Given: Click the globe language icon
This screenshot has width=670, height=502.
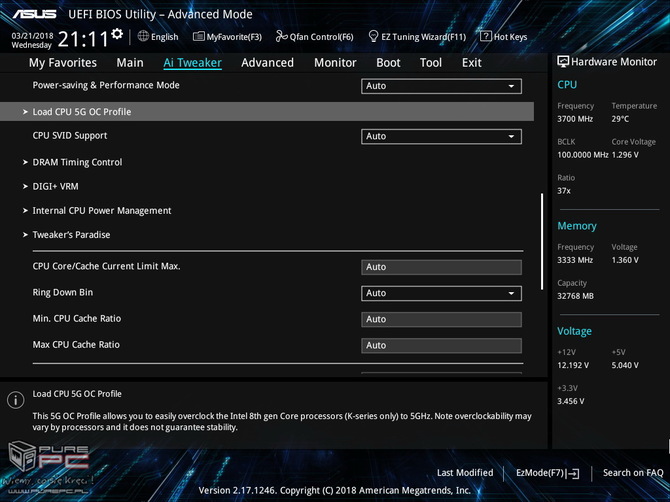Looking at the screenshot, I should [143, 36].
